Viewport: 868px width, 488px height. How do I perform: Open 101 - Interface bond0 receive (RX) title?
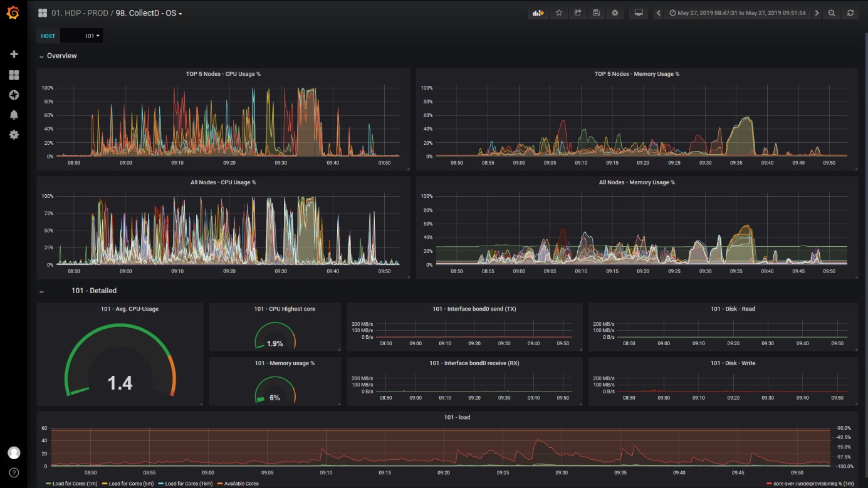[474, 363]
